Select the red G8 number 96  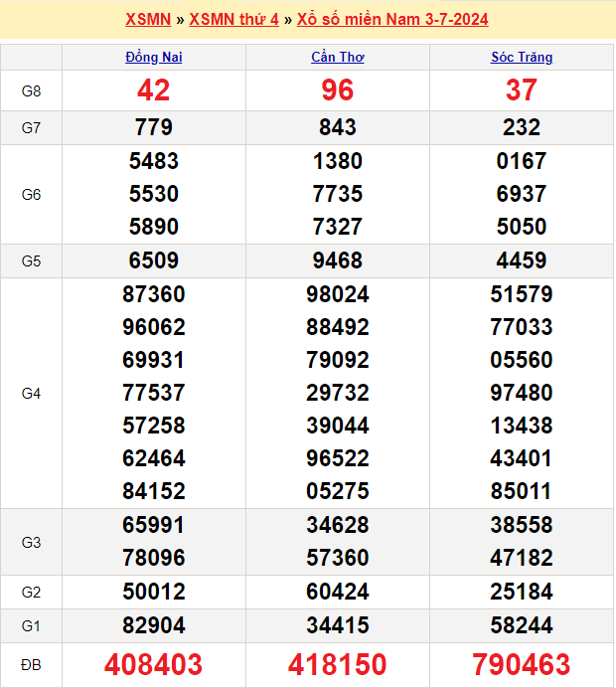[338, 90]
